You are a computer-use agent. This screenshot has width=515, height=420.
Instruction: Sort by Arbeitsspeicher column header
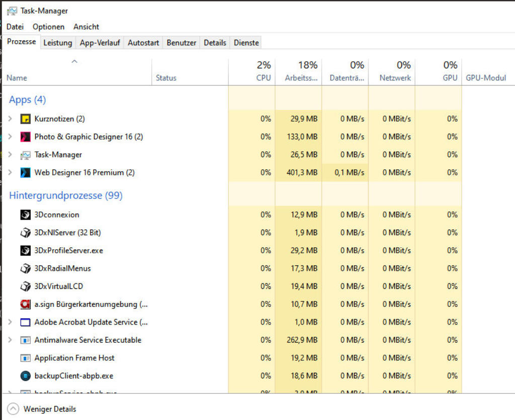click(x=299, y=72)
